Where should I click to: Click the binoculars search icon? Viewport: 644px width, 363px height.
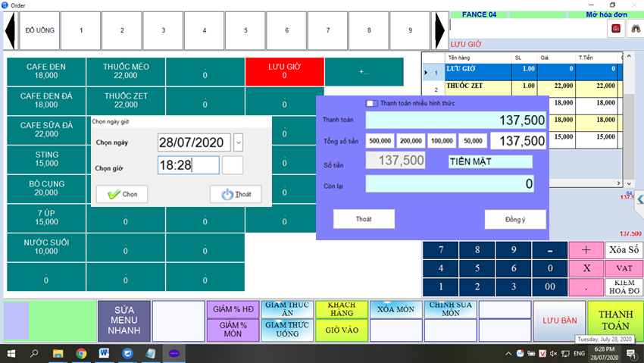(635, 28)
